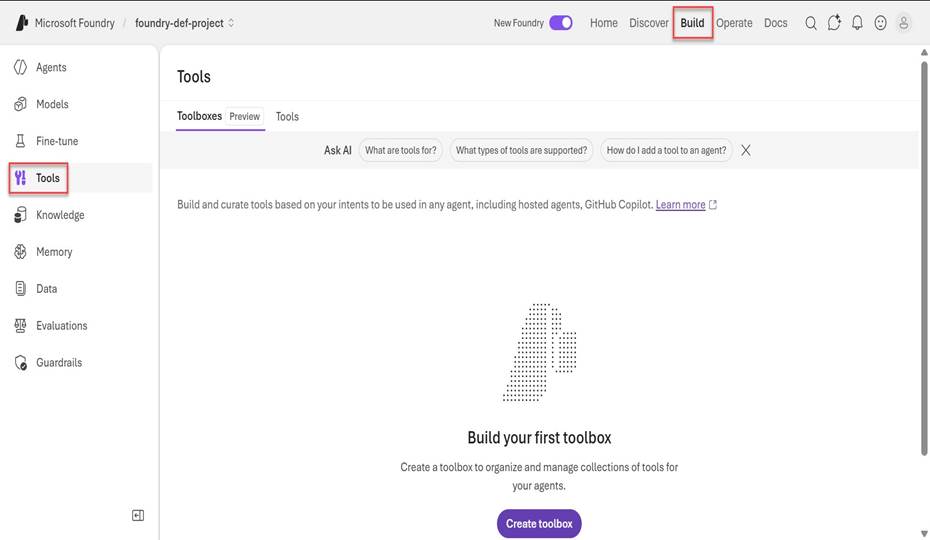Click the vertical page scrollbar
Image resolution: width=930 pixels, height=540 pixels.
(923, 258)
